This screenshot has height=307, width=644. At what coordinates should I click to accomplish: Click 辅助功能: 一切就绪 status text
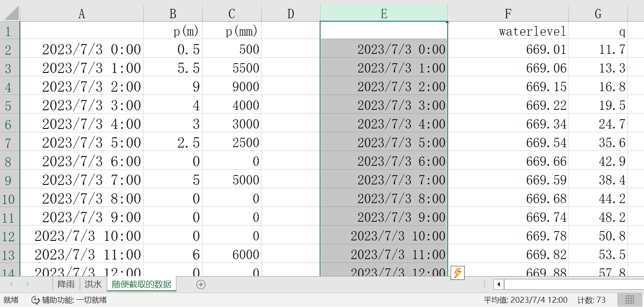74,300
